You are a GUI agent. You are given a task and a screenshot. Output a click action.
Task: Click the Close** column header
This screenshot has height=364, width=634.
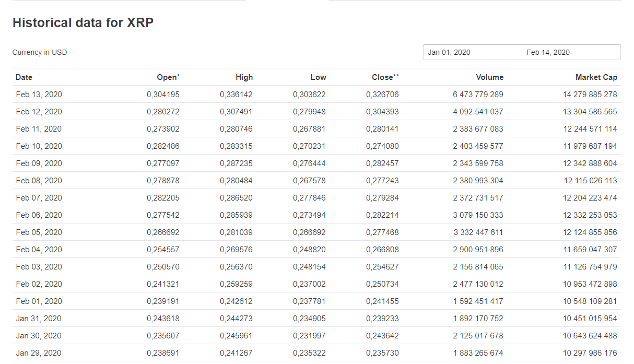pos(385,77)
